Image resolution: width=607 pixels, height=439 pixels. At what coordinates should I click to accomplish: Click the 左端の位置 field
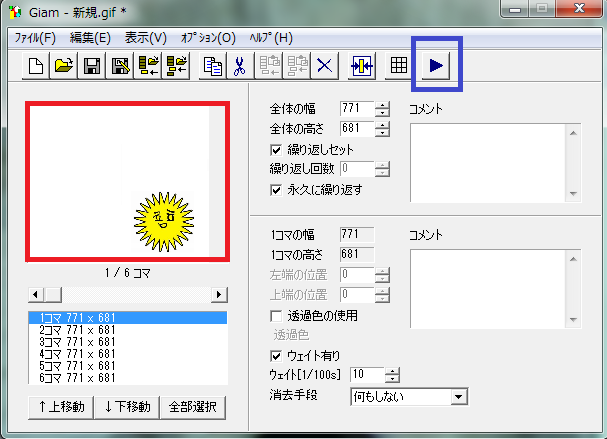357,275
